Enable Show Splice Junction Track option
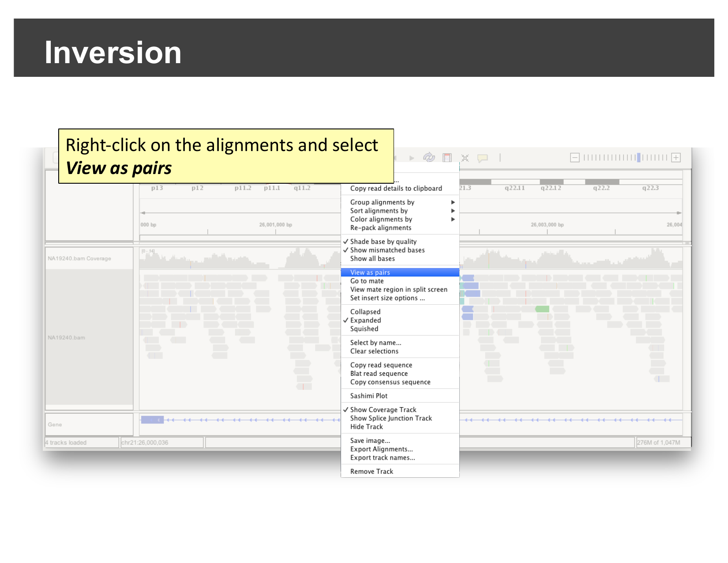Viewport: 728px width, 563px height. pos(400,418)
